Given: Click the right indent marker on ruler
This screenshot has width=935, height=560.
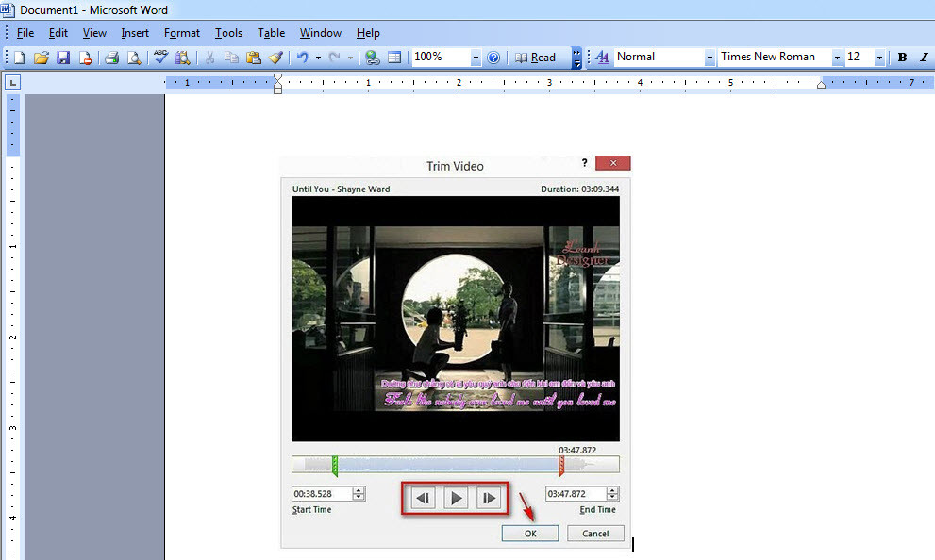Looking at the screenshot, I should pyautogui.click(x=821, y=85).
